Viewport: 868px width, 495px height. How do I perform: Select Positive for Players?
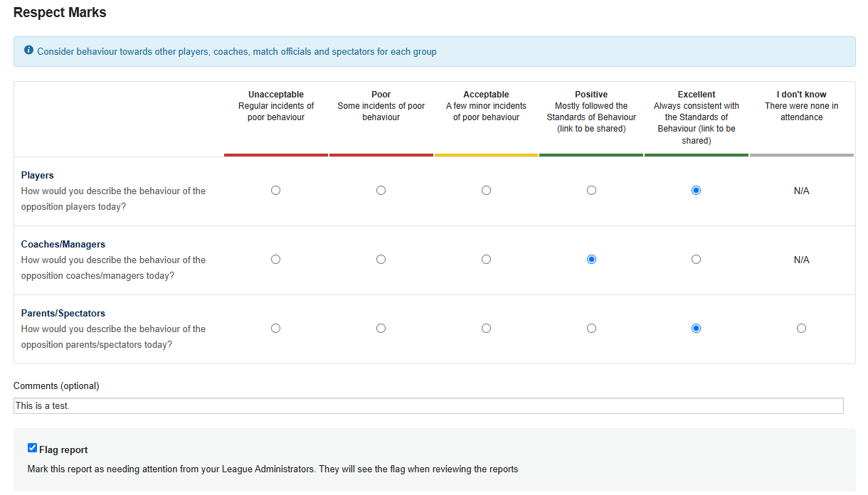pyautogui.click(x=591, y=191)
